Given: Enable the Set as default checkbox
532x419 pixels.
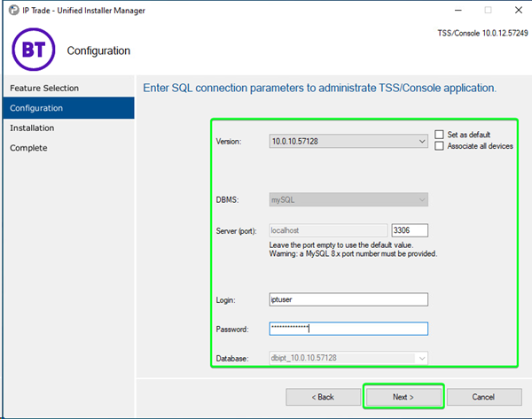Looking at the screenshot, I should (439, 135).
